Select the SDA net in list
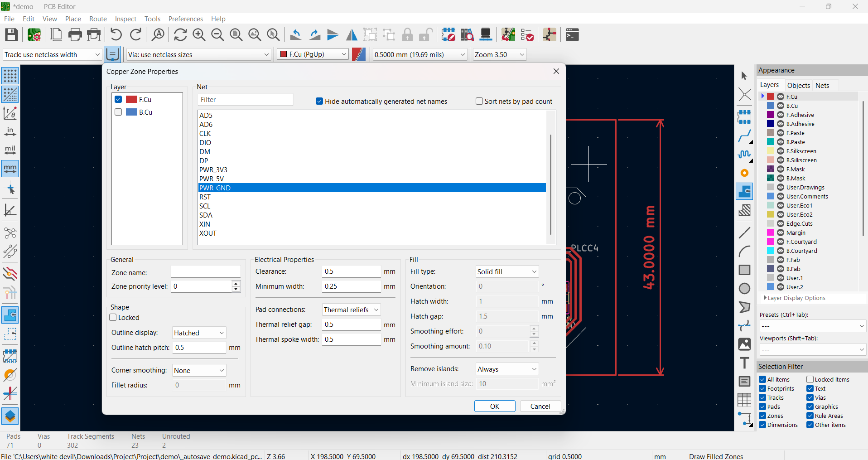This screenshot has width=868, height=460. click(372, 215)
